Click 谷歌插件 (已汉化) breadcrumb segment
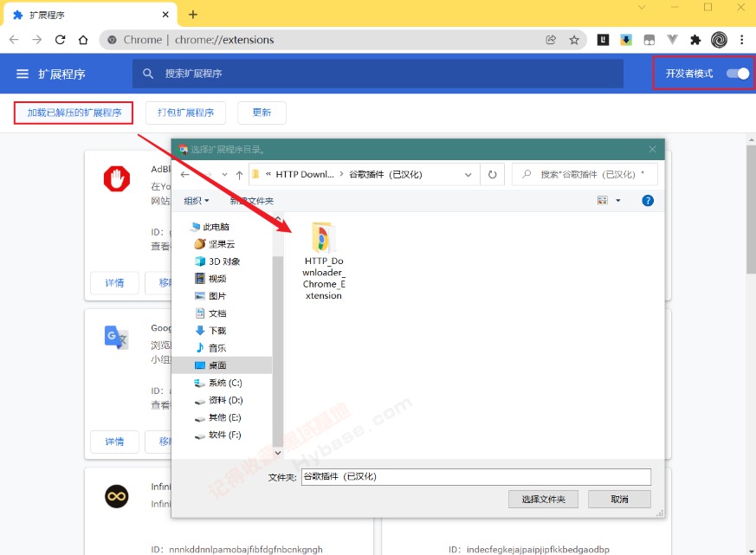This screenshot has height=555, width=756. (x=385, y=175)
